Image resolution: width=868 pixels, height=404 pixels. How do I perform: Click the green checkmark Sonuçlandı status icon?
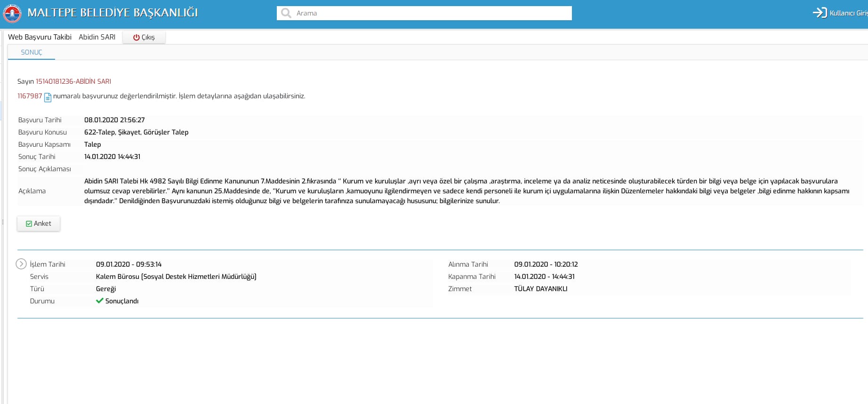99,301
